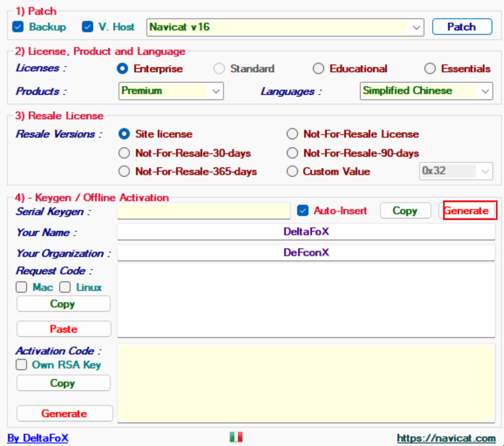504x446 pixels.
Task: Click the Italian flag icon
Action: [236, 437]
